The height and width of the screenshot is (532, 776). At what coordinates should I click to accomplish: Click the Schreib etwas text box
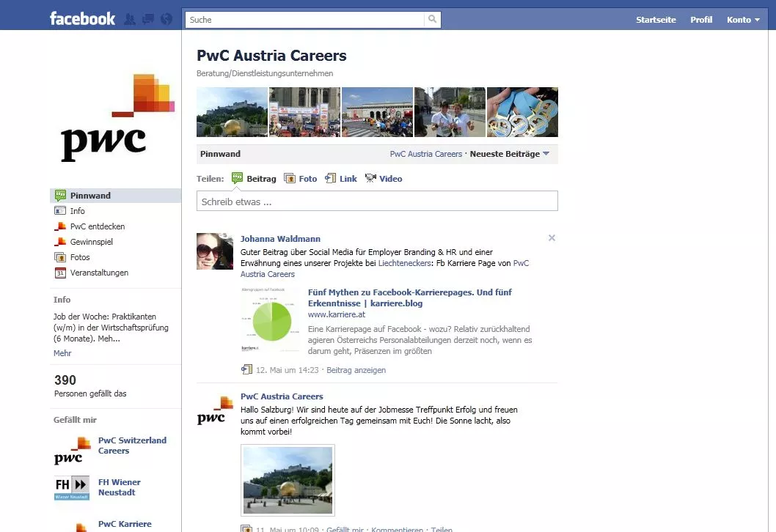click(x=377, y=202)
